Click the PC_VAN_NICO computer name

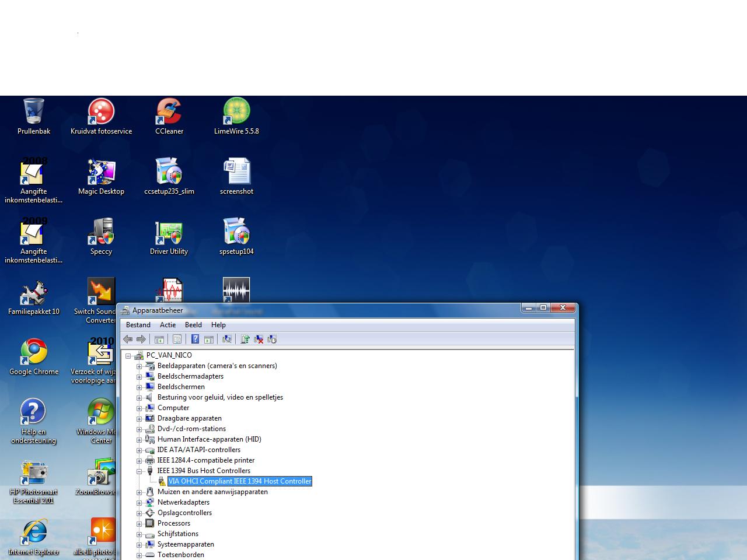169,355
